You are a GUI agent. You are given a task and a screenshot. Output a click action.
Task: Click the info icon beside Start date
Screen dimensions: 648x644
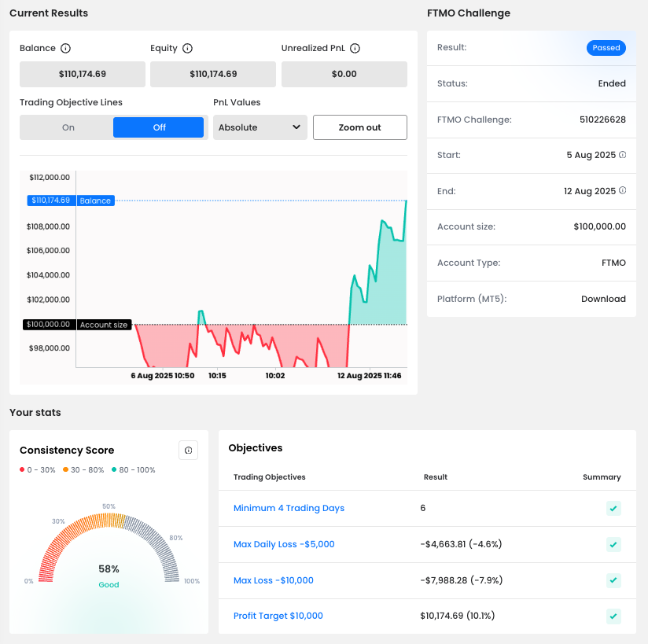(622, 155)
